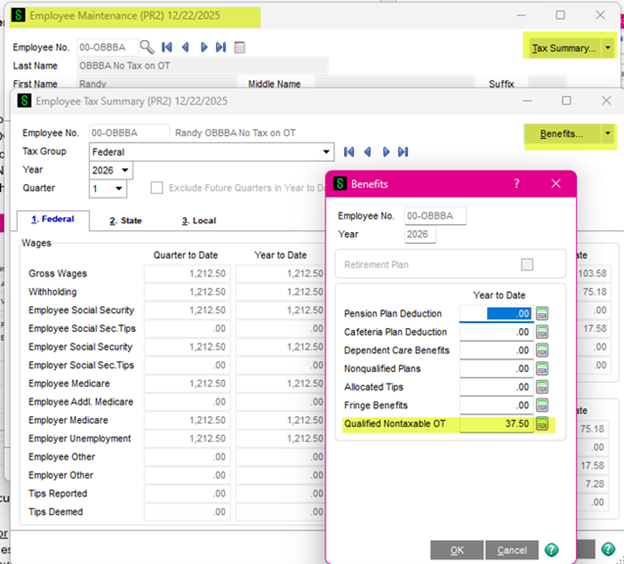Click help icon next to Cancel button

tap(551, 550)
